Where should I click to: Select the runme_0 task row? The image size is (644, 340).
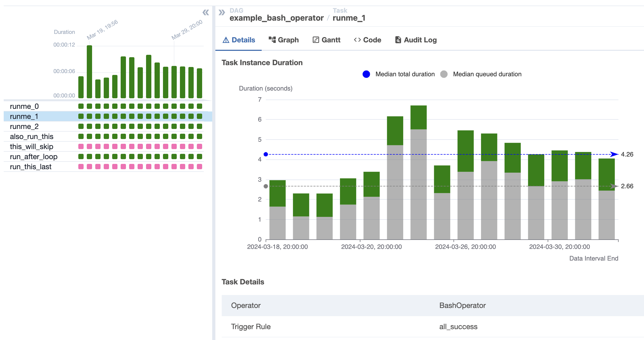coord(24,106)
